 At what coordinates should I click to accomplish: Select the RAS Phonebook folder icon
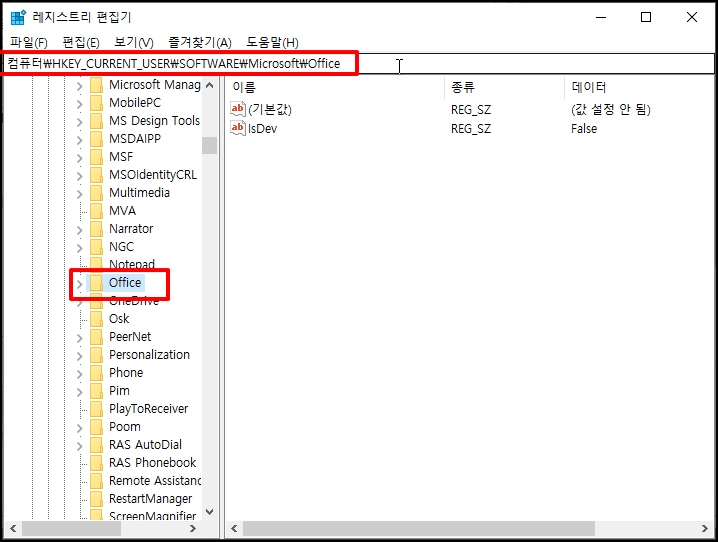tap(96, 463)
